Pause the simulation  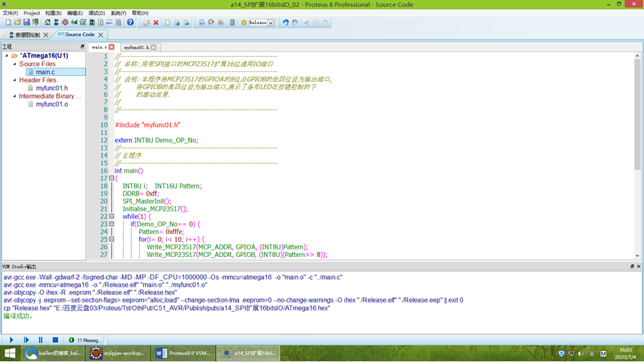click(40, 340)
